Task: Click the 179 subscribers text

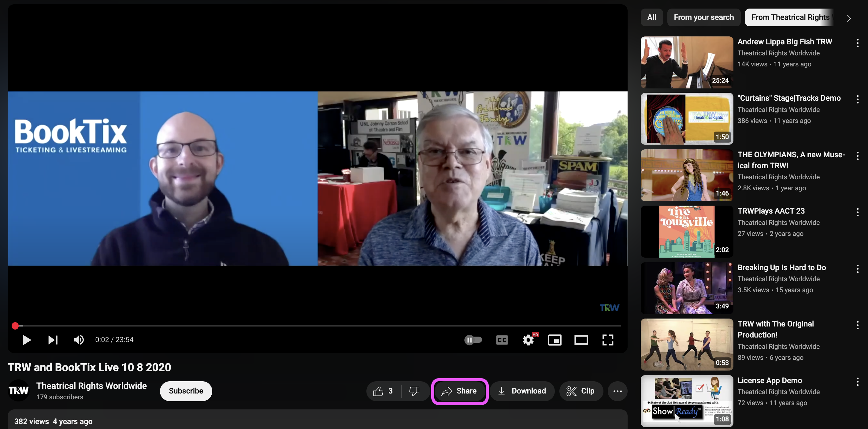Action: pos(60,397)
